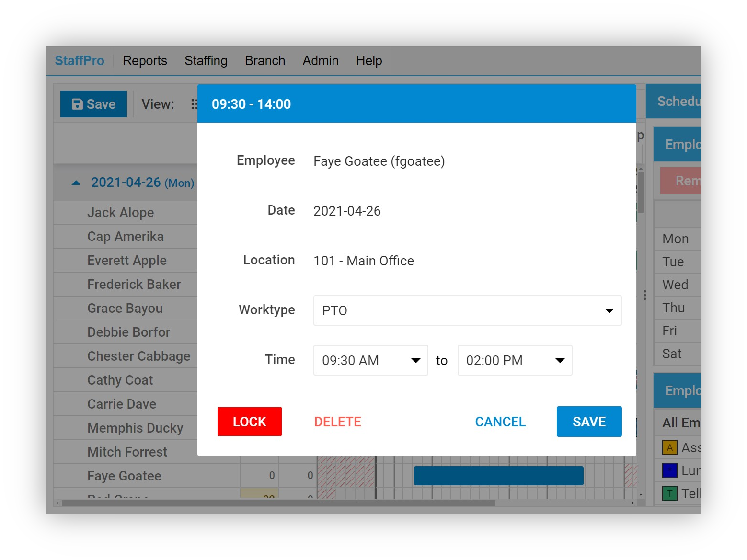The width and height of the screenshot is (747, 560).
Task: Click the horizontal scrollbar at bottom of schedule
Action: point(278,503)
